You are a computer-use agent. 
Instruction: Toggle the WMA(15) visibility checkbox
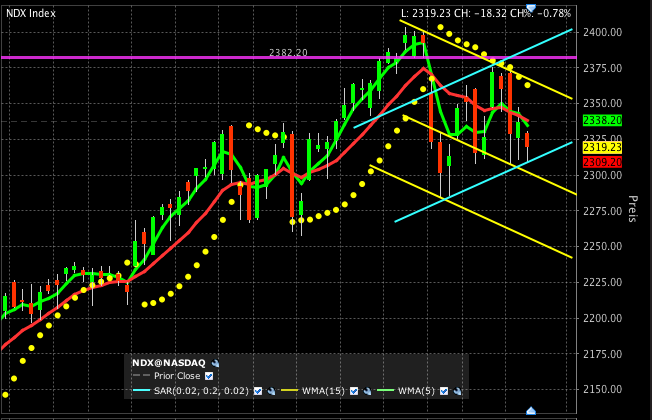[354, 391]
